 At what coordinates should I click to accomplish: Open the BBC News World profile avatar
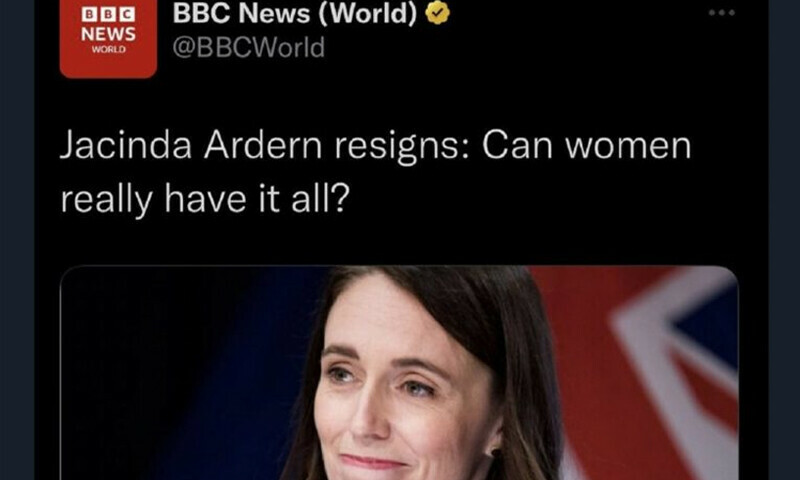108,39
